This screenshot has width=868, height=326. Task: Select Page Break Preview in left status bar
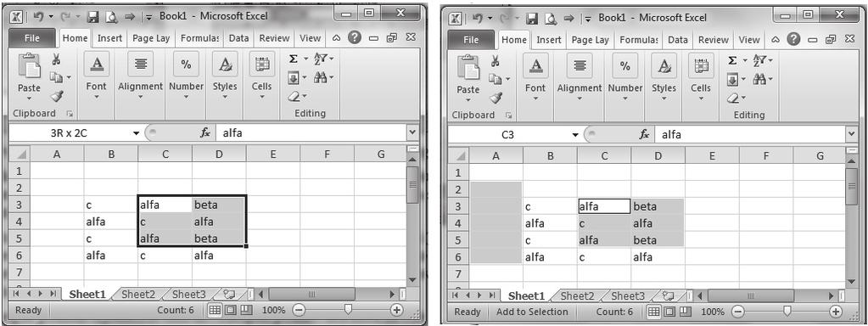click(x=246, y=310)
